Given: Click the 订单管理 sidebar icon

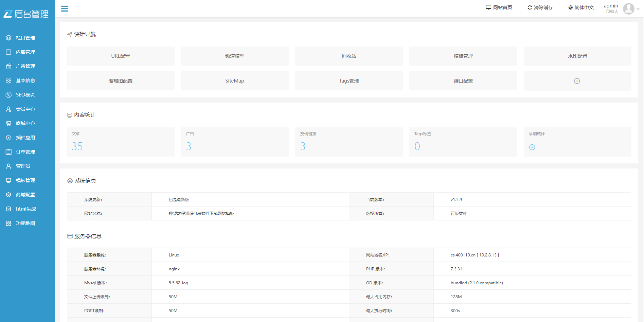Looking at the screenshot, I should click(x=9, y=152).
